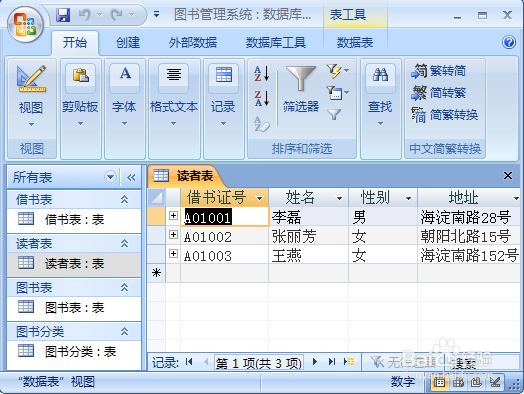Select the cell 张丽芳
This screenshot has width=524, height=394.
coord(308,236)
